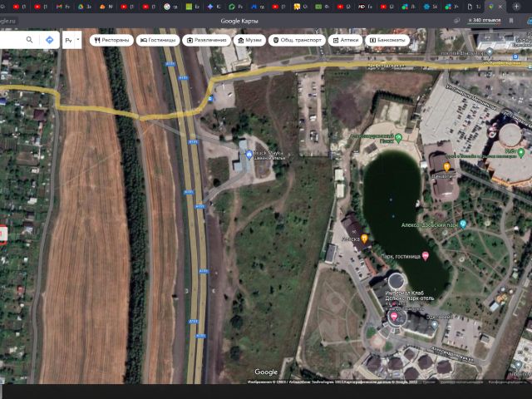Click the gas station map pin
532x399 pixels.
tap(248, 155)
